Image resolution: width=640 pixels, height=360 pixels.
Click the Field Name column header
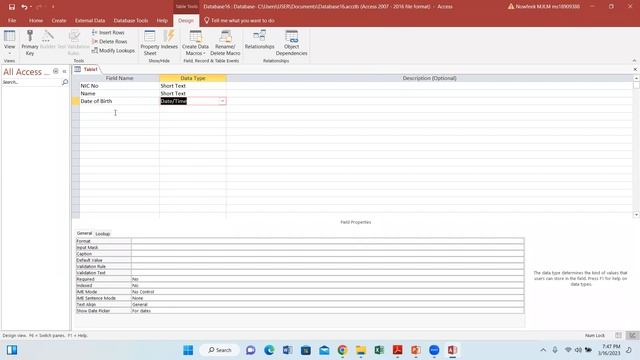pos(119,78)
